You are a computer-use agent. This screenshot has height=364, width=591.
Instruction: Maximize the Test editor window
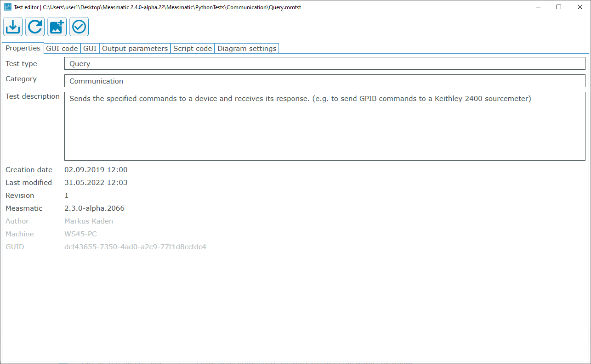point(559,7)
